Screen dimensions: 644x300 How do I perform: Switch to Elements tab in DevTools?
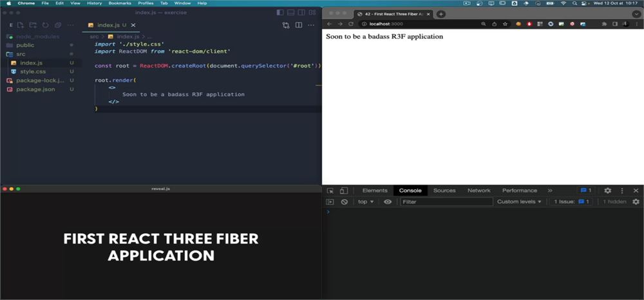(x=375, y=191)
